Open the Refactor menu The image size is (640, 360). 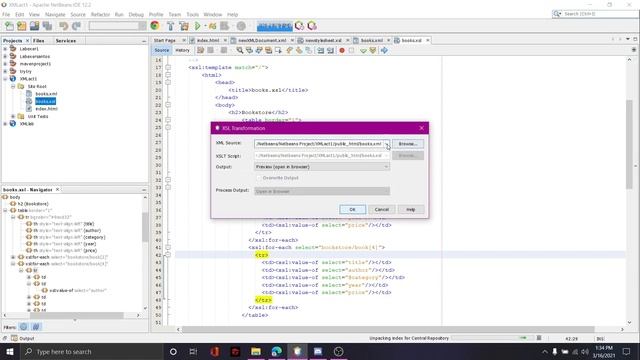point(100,14)
